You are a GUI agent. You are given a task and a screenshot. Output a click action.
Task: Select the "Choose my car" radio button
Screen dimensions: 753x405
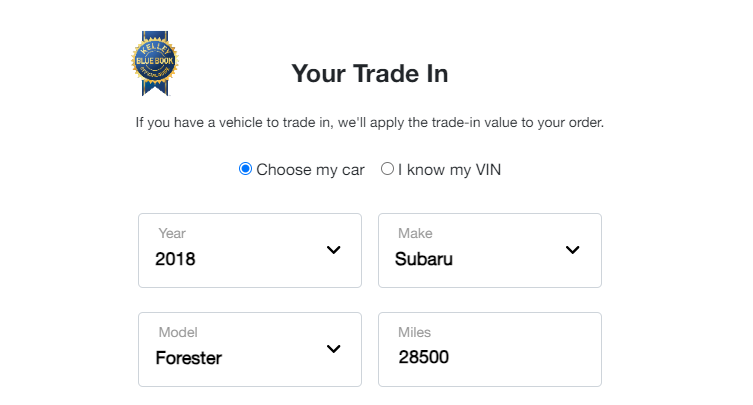[245, 169]
